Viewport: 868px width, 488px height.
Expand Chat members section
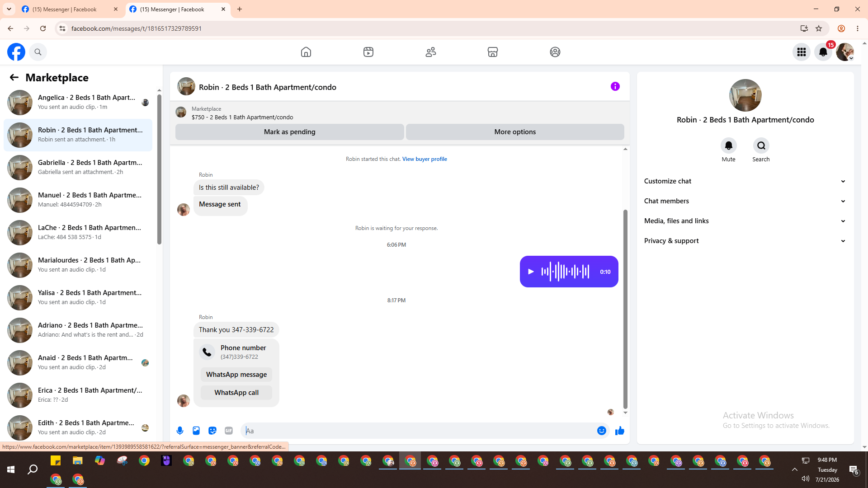pyautogui.click(x=745, y=201)
